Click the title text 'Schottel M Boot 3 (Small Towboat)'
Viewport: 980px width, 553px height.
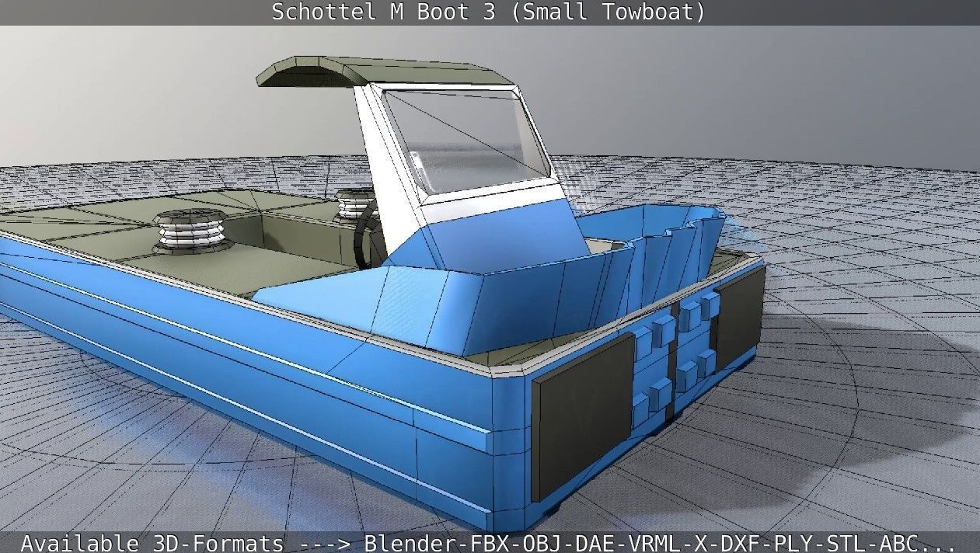tap(489, 12)
